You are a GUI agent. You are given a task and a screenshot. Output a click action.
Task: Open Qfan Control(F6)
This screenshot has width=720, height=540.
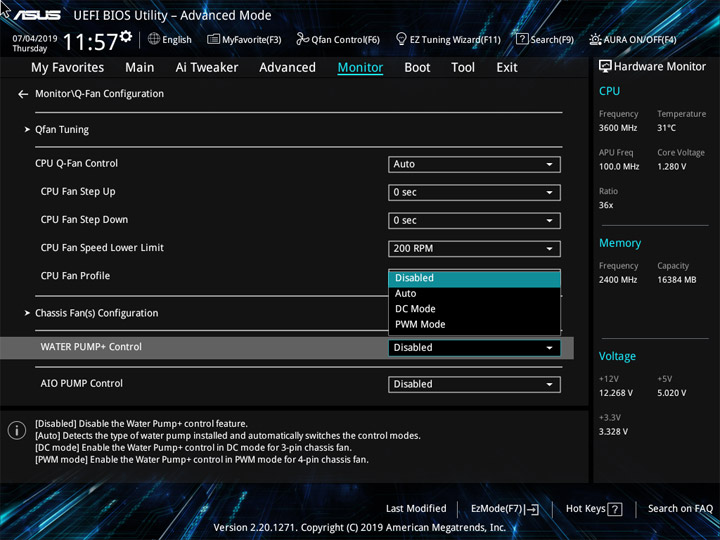[x=338, y=39]
